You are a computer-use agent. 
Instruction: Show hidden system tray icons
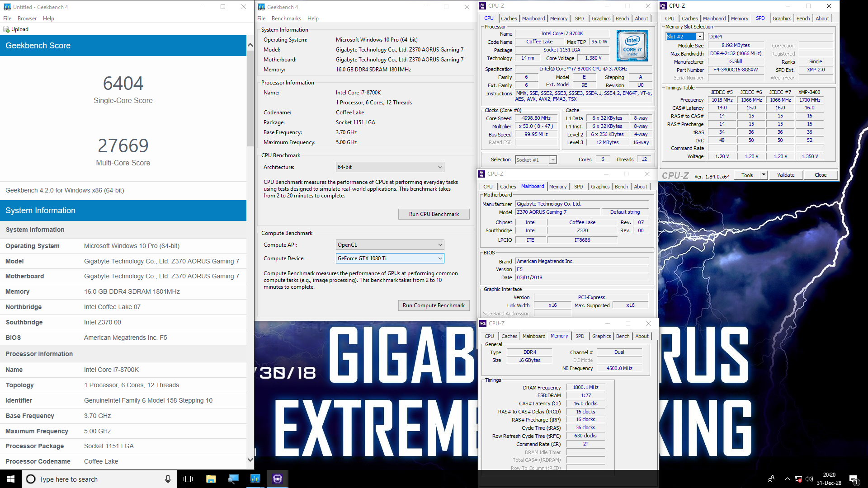[787, 479]
